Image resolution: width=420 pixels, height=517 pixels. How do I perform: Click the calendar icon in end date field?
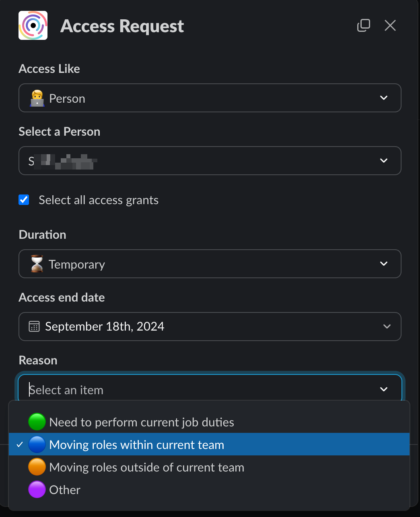tap(34, 327)
